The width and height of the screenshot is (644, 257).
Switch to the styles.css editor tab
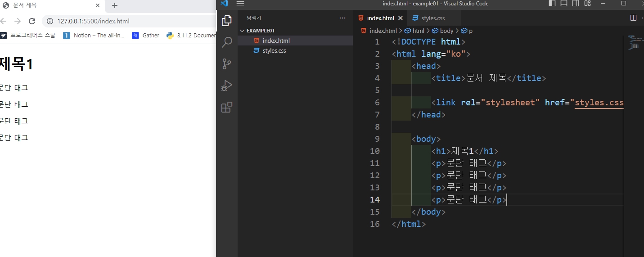click(434, 18)
